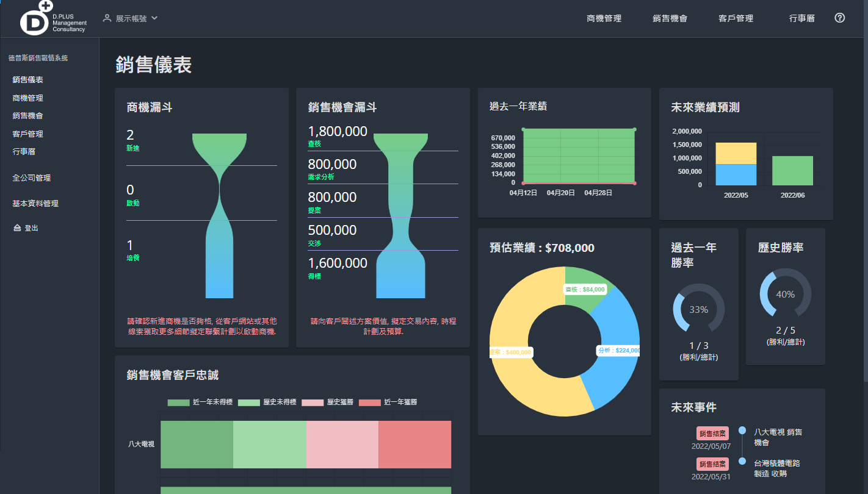
Task: Select 商機管理 in the left sidebar
Action: click(28, 98)
